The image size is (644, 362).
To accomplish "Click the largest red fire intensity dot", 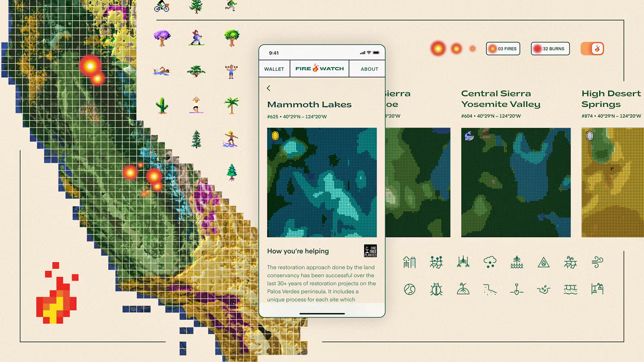I will tap(438, 49).
